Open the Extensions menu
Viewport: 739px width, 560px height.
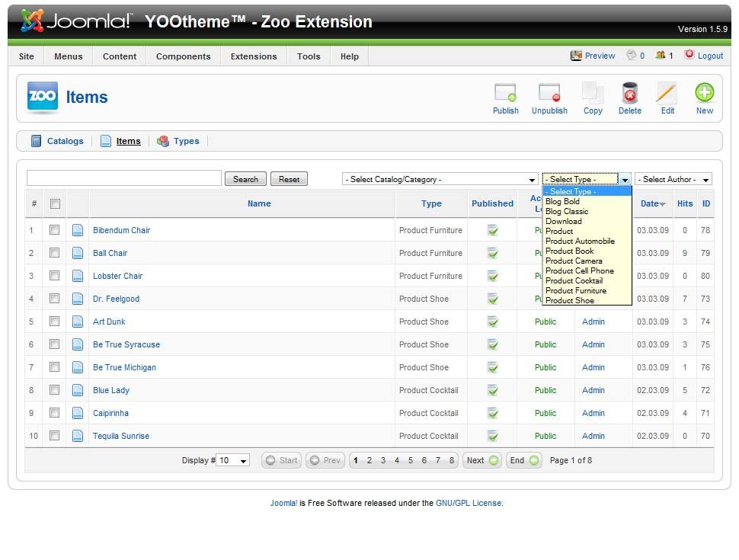tap(254, 56)
